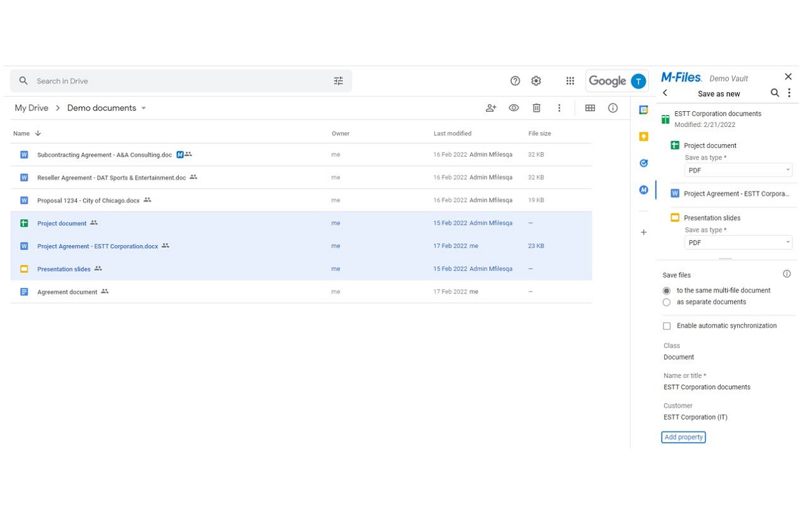
Task: Open Google Tasks from the side panel
Action: click(x=643, y=163)
